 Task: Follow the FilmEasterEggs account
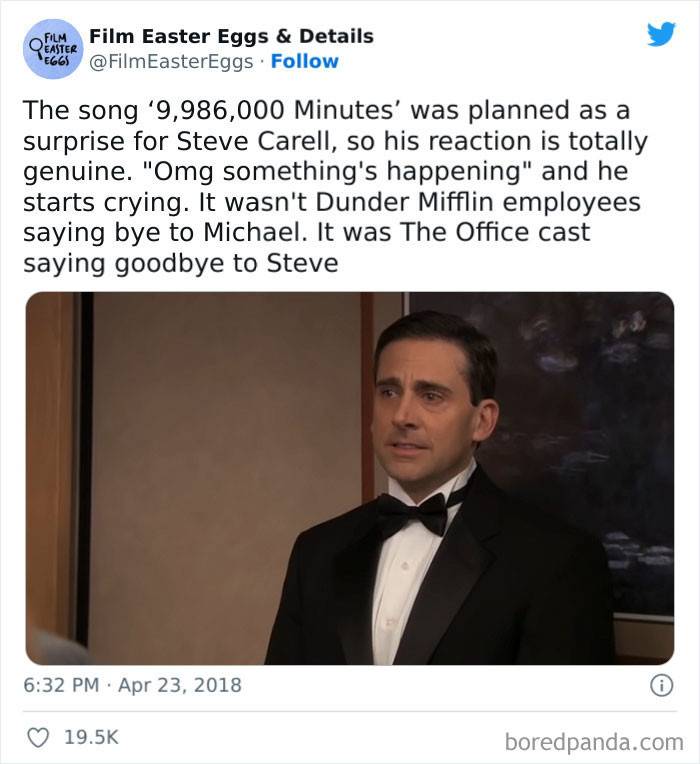[304, 61]
